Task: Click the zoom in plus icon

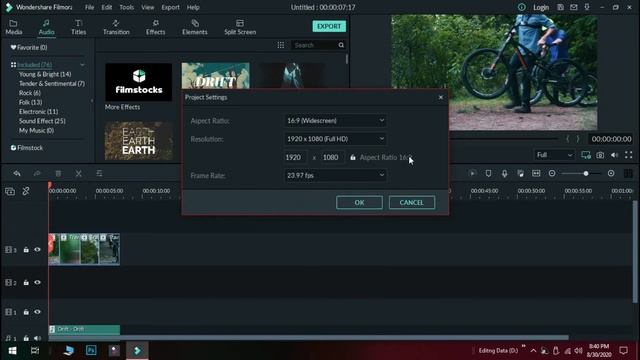Action: coord(611,173)
